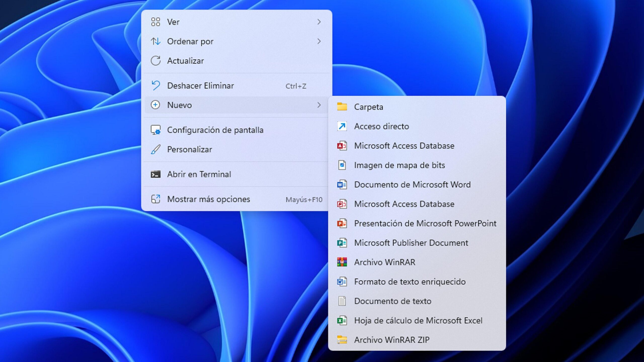Screen dimensions: 644x362
Task: Click the Acceso directo arrow icon
Action: point(342,126)
